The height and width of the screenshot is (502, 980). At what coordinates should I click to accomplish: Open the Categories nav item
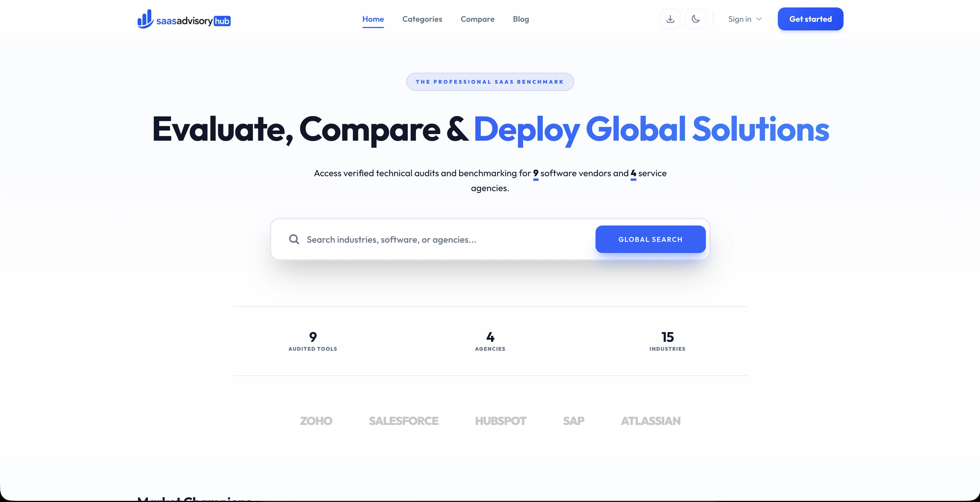pos(422,19)
